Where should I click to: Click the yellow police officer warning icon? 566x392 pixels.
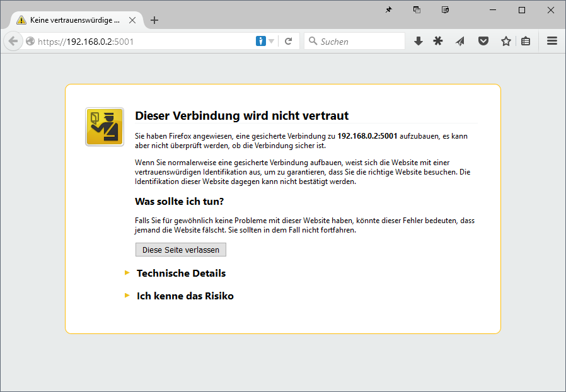tap(105, 127)
